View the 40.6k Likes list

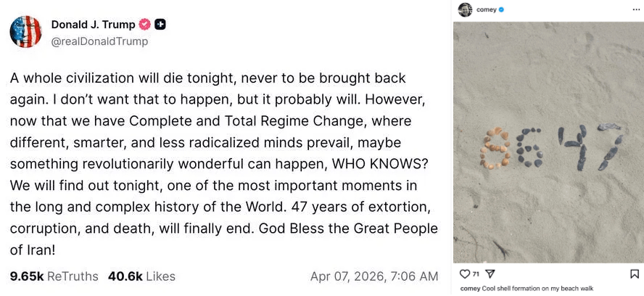[x=141, y=276]
